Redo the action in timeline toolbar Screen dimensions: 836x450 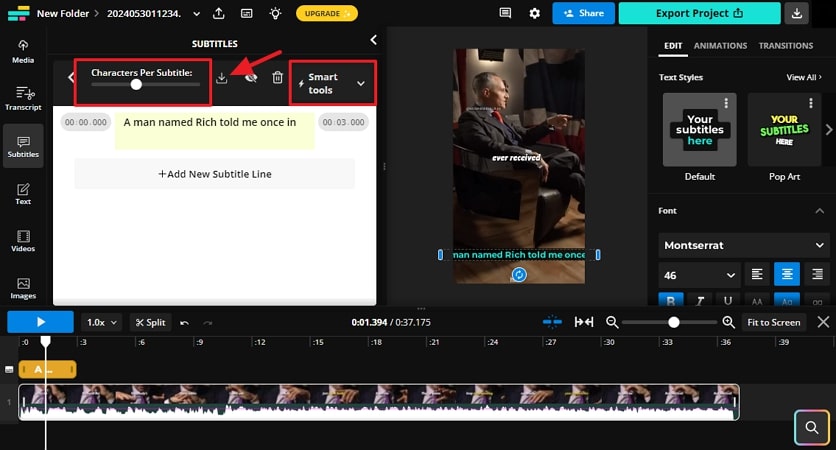pyautogui.click(x=208, y=323)
